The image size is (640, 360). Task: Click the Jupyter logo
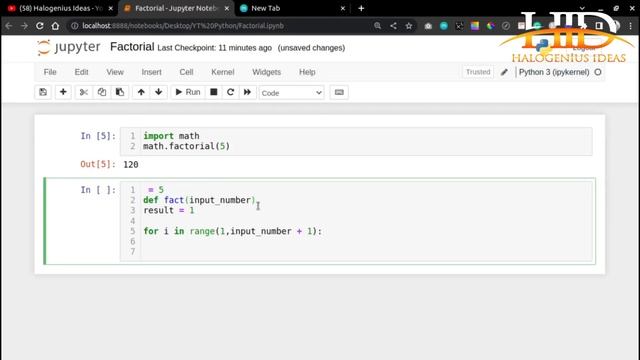69,47
